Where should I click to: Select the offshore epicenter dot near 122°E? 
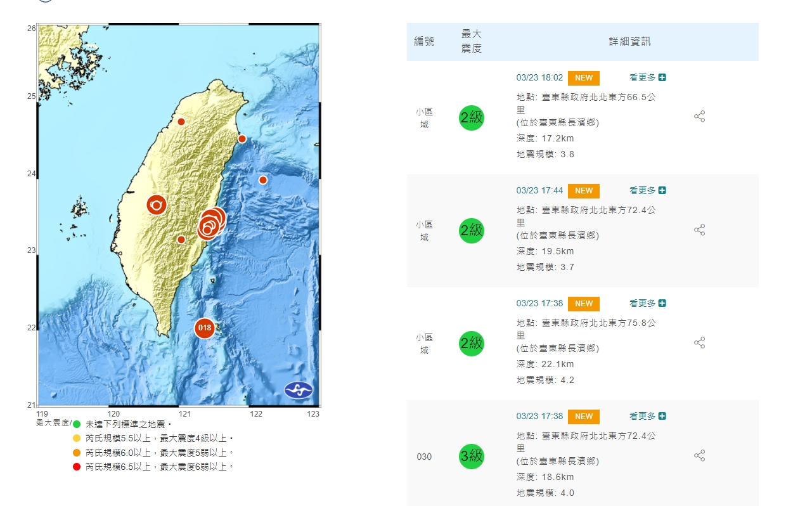(x=263, y=180)
